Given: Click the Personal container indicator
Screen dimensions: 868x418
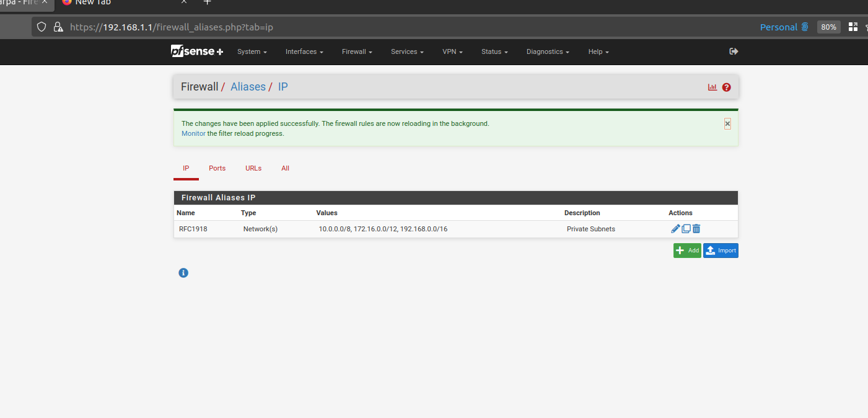Looking at the screenshot, I should (784, 27).
